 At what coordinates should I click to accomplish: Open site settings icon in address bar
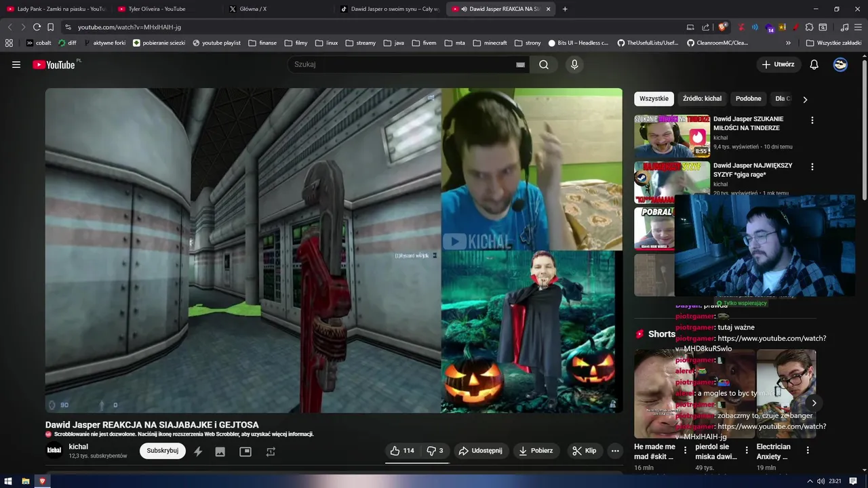click(68, 27)
